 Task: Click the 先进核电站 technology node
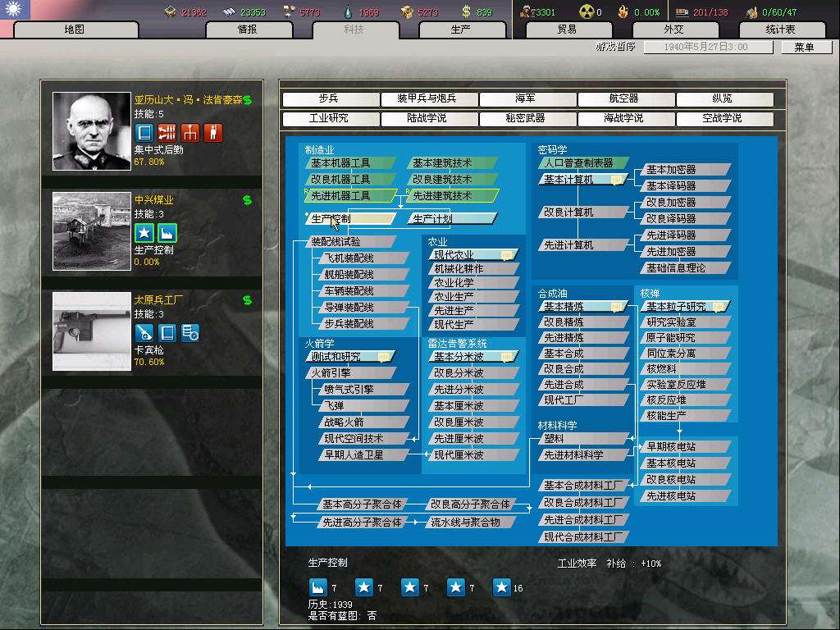pos(686,496)
